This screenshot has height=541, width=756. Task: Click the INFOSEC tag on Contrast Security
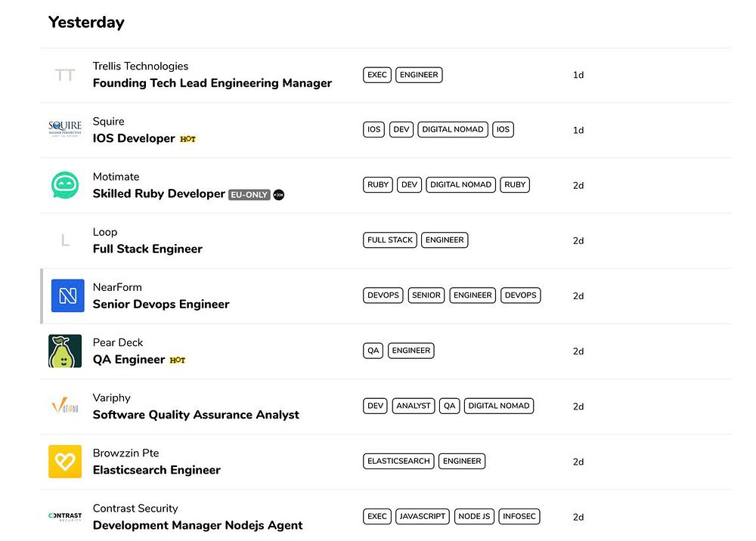[519, 517]
